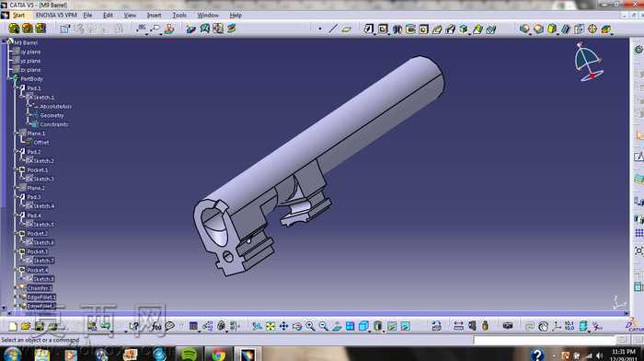Select Pocket.1 in specification tree
Screen dimensions: 644x361
(x=38, y=169)
